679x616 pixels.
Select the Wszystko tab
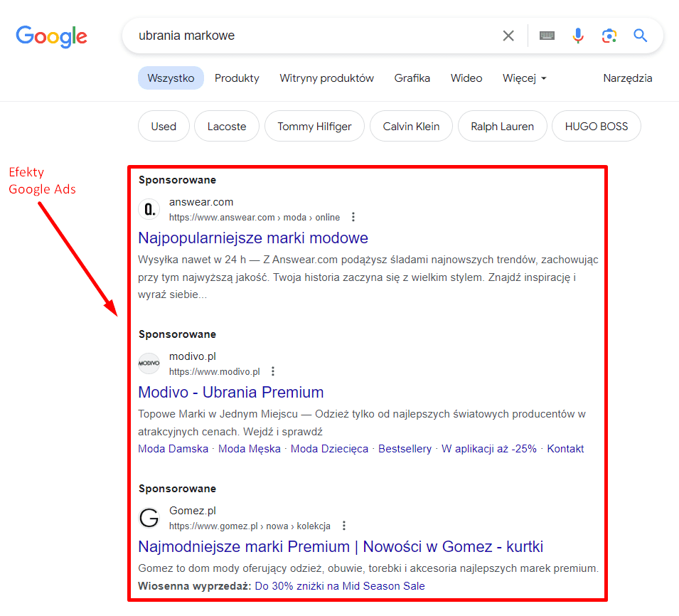[171, 78]
